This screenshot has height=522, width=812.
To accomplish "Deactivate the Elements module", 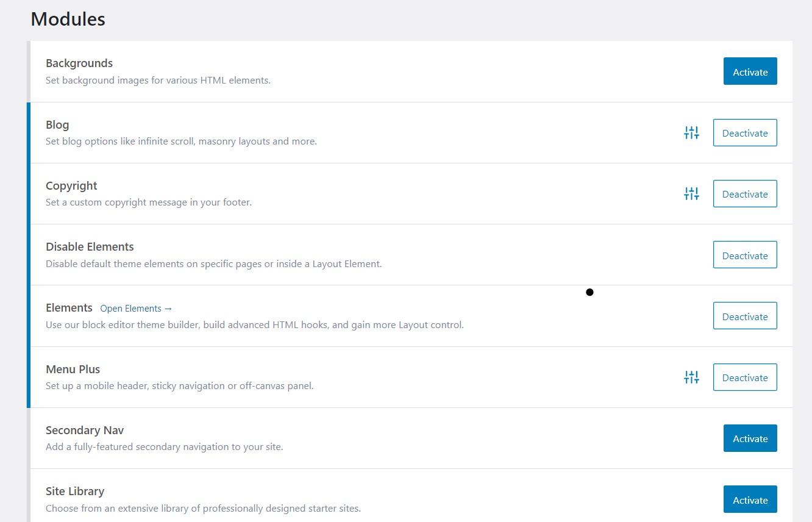I will [744, 316].
